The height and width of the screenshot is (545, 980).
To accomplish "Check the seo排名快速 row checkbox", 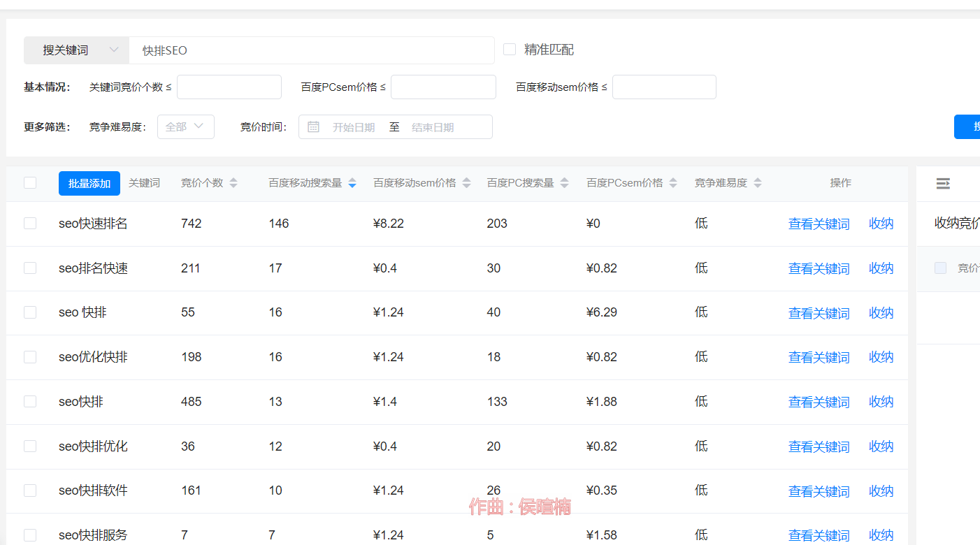I will [30, 268].
